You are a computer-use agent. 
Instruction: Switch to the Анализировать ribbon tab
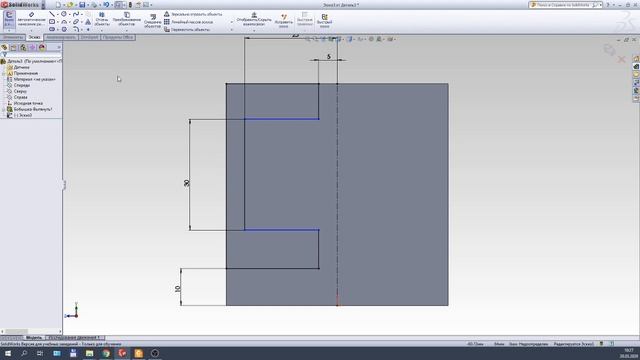click(61, 37)
